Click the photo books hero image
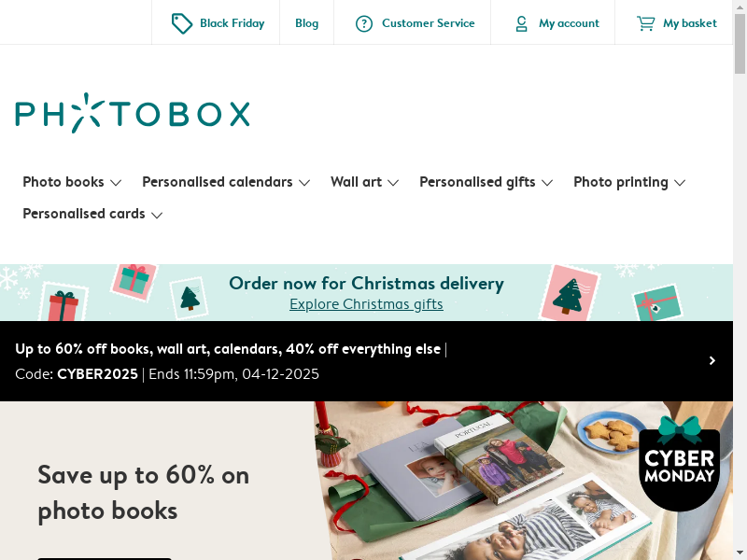Screen dimensions: 747x560 523,481
